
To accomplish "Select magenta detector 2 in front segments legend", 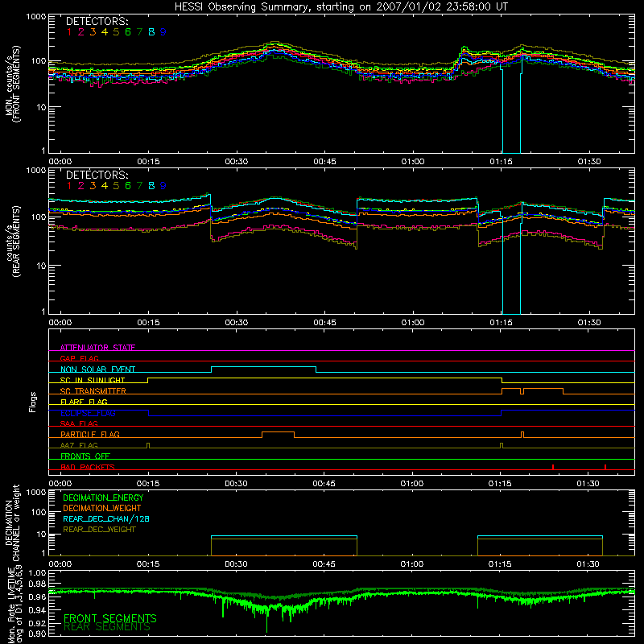I will pos(81,32).
